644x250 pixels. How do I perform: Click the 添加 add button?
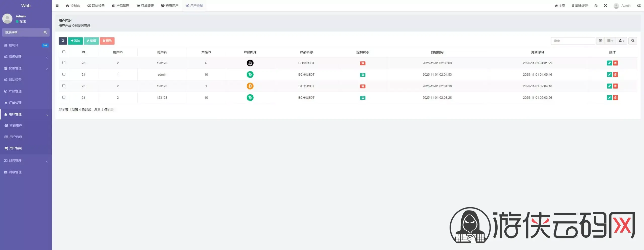point(75,41)
